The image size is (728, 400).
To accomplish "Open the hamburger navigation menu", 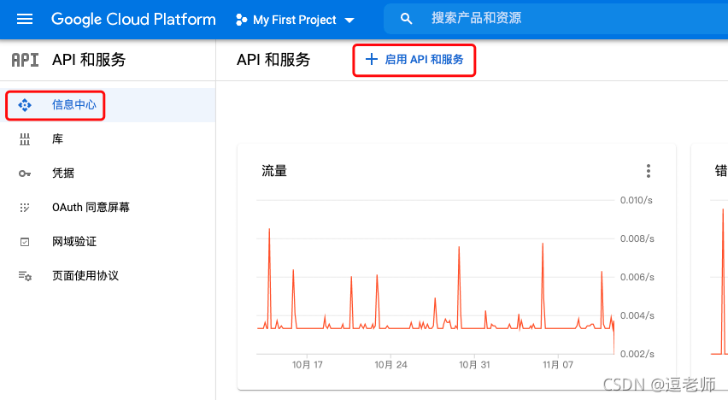I will click(25, 19).
